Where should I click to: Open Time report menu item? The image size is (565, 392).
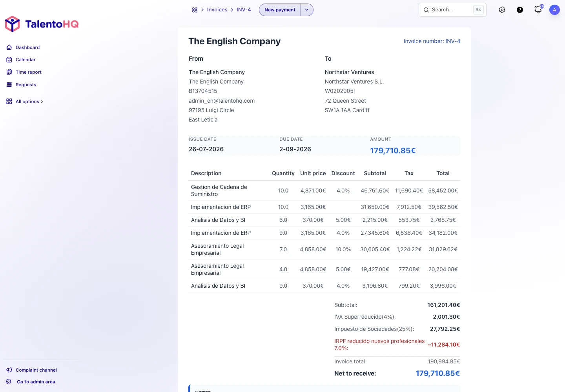28,72
